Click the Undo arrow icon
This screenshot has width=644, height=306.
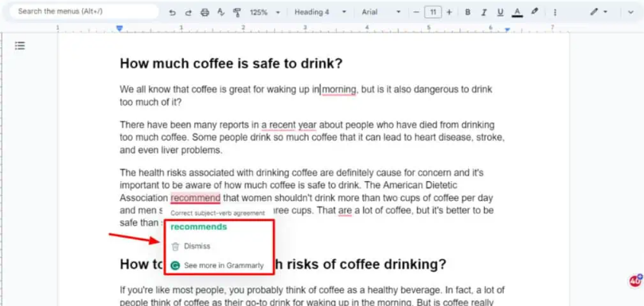[x=173, y=12]
